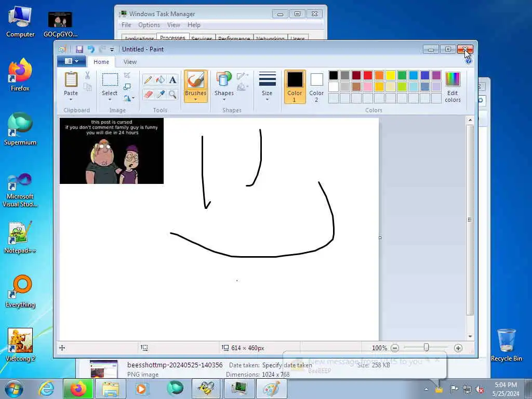Pick the green color swatch
Image resolution: width=532 pixels, height=399 pixels.
point(402,75)
